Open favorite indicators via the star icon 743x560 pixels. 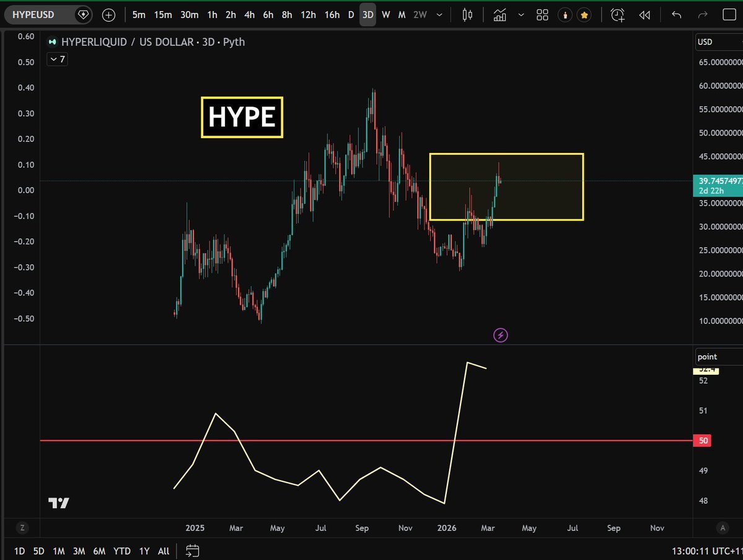(x=584, y=14)
